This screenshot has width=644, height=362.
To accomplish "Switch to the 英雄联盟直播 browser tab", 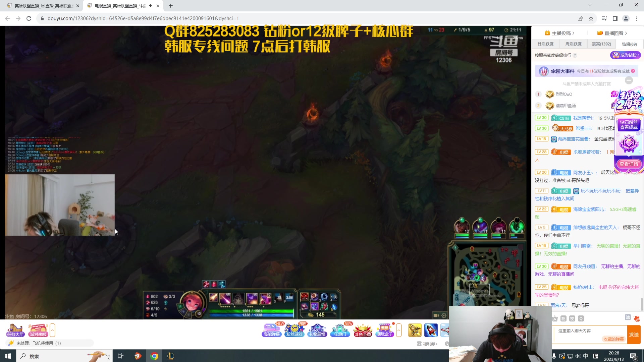I will [43, 6].
